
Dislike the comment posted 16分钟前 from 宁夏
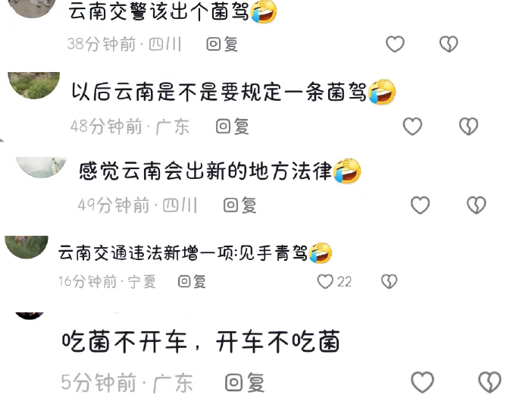pos(389,281)
